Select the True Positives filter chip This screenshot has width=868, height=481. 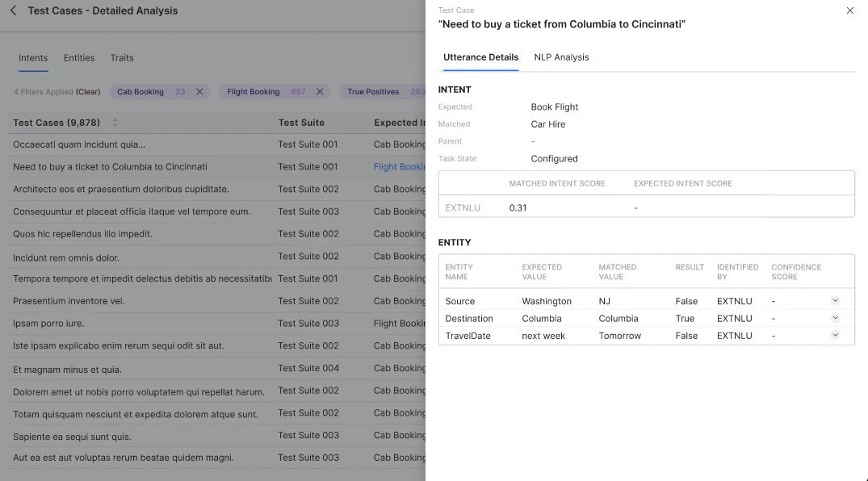point(373,92)
